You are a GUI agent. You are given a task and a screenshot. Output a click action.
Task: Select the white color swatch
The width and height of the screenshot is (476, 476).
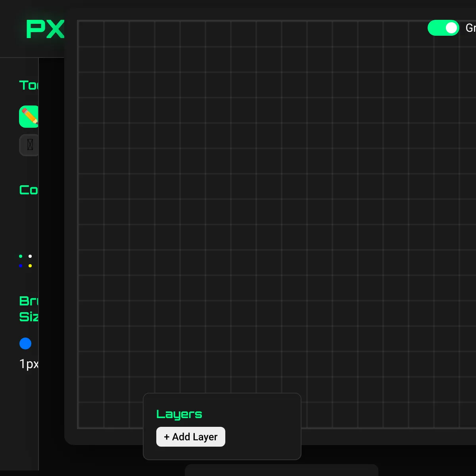(30, 256)
